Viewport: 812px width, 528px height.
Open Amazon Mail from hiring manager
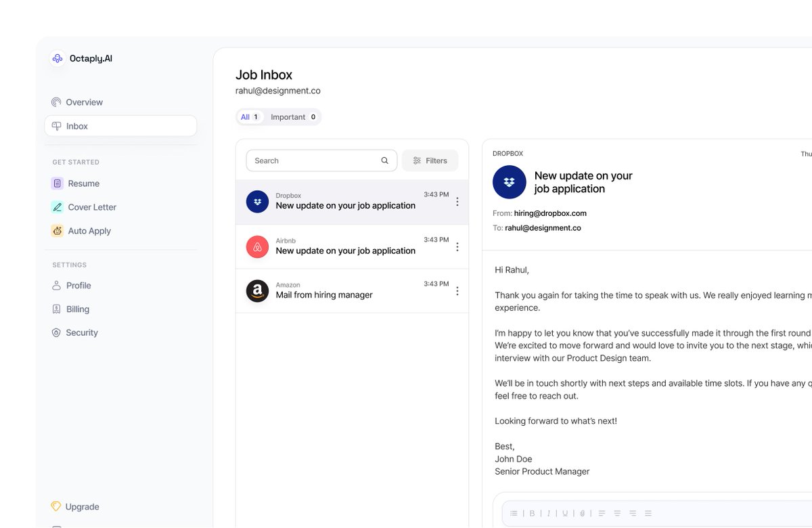(352, 291)
